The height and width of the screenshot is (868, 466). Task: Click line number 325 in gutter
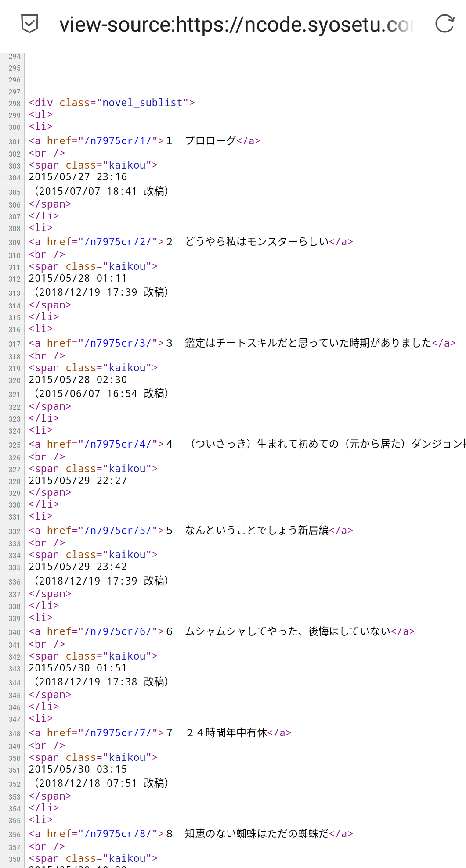pyautogui.click(x=14, y=445)
